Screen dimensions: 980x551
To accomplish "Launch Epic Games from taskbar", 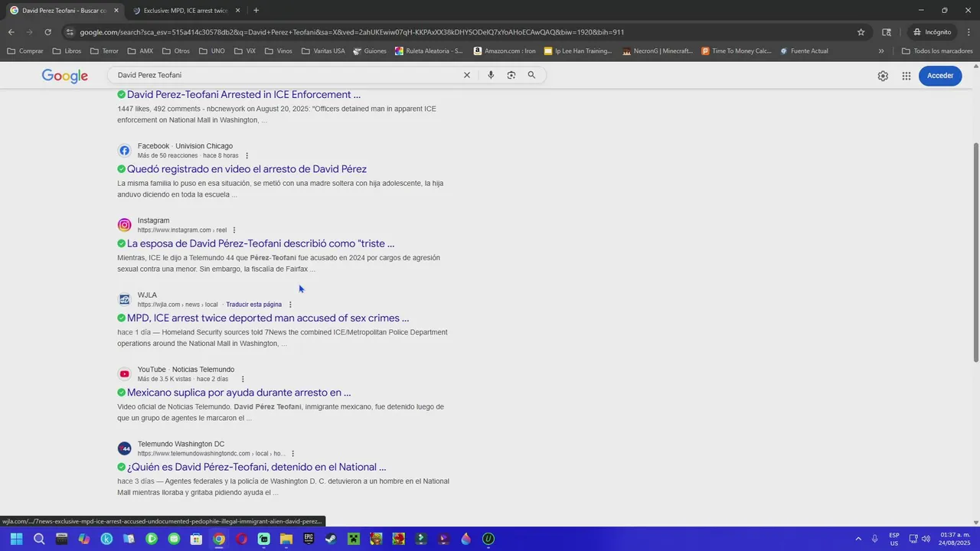I will tap(309, 539).
